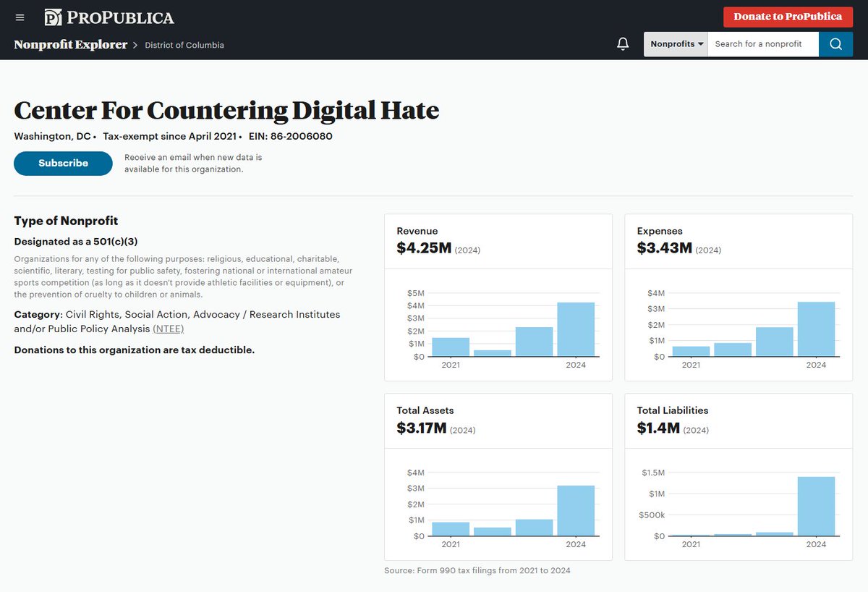
Task: Click the third bar in Expenses chart
Action: pyautogui.click(x=775, y=342)
